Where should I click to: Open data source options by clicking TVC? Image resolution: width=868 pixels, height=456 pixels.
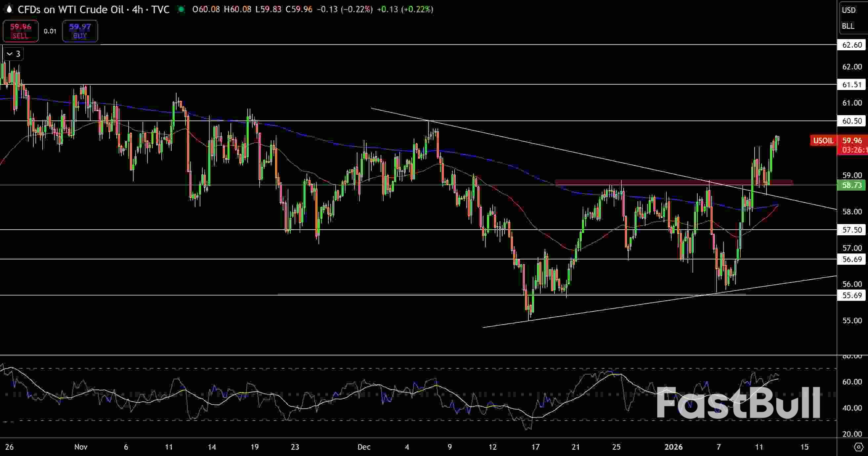(160, 10)
